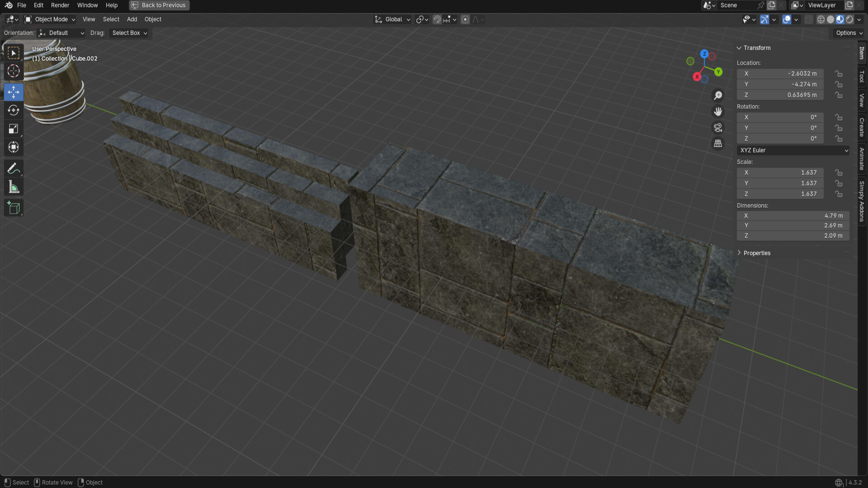Select the Rotate tool in left toolbar
This screenshot has height=488, width=868.
(14, 110)
